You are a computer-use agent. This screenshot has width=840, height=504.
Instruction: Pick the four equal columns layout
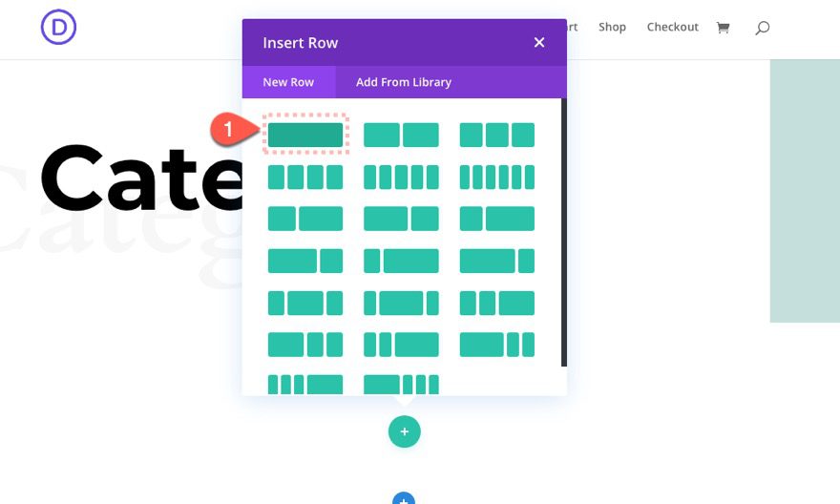click(x=304, y=177)
